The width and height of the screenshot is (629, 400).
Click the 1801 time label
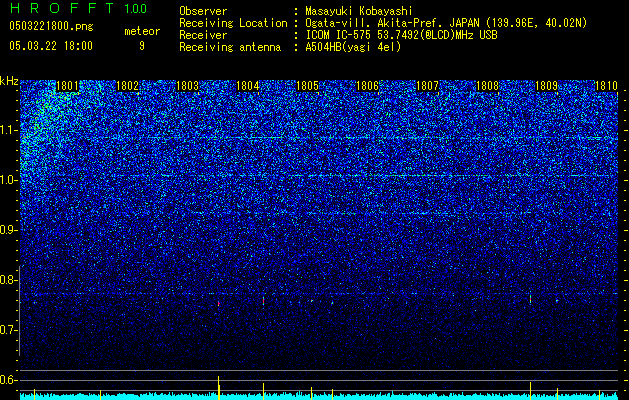coord(67,86)
